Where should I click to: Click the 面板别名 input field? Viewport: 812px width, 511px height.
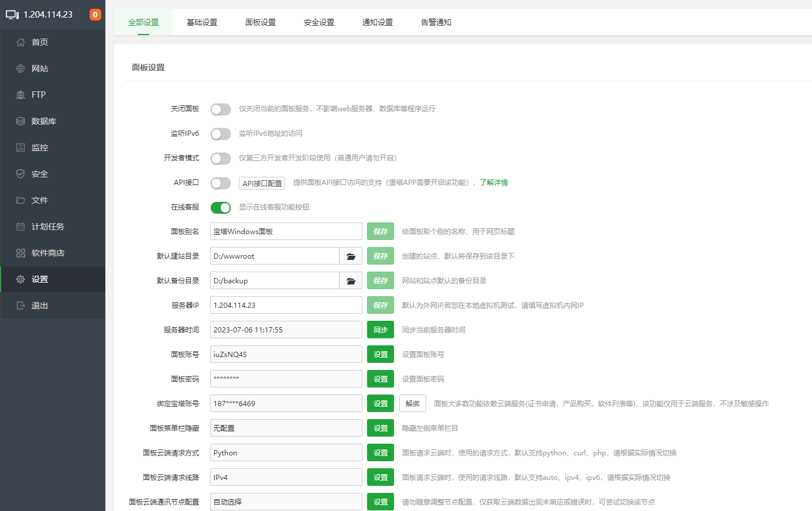[x=286, y=232]
